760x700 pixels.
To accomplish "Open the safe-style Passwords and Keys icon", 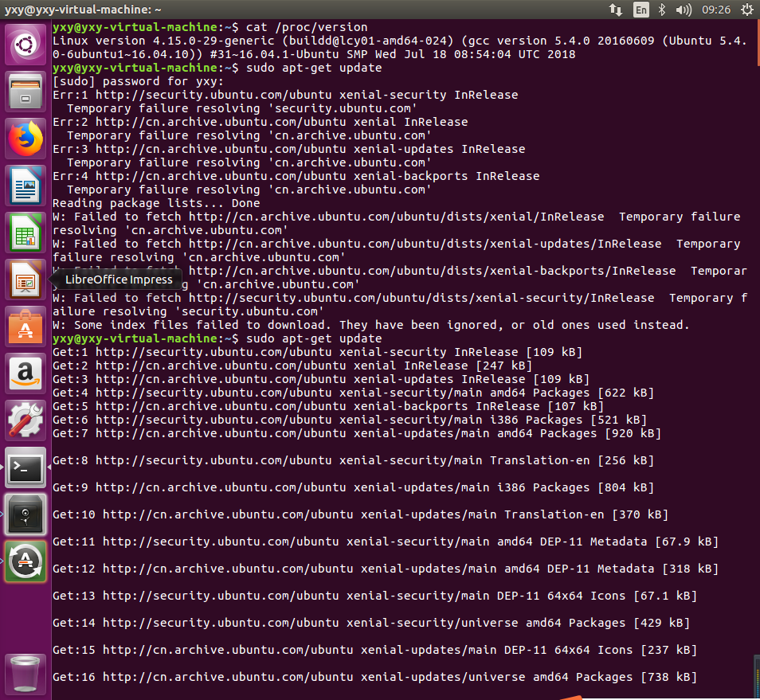I will (x=25, y=514).
